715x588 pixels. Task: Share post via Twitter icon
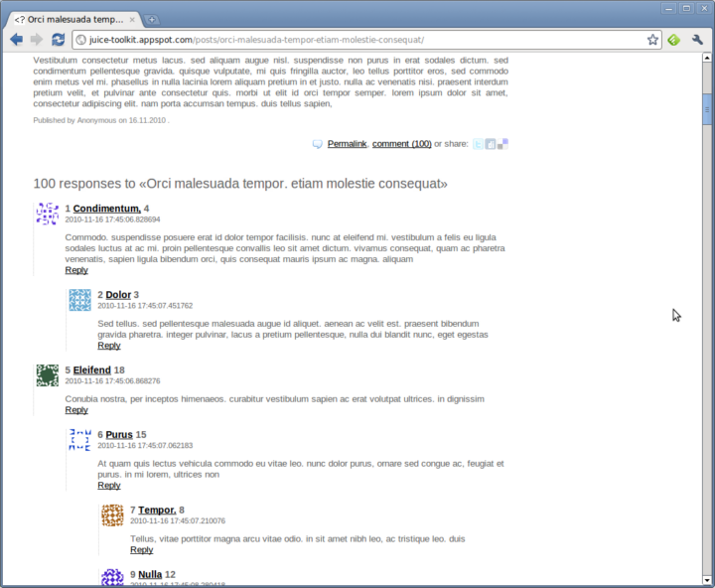(478, 144)
